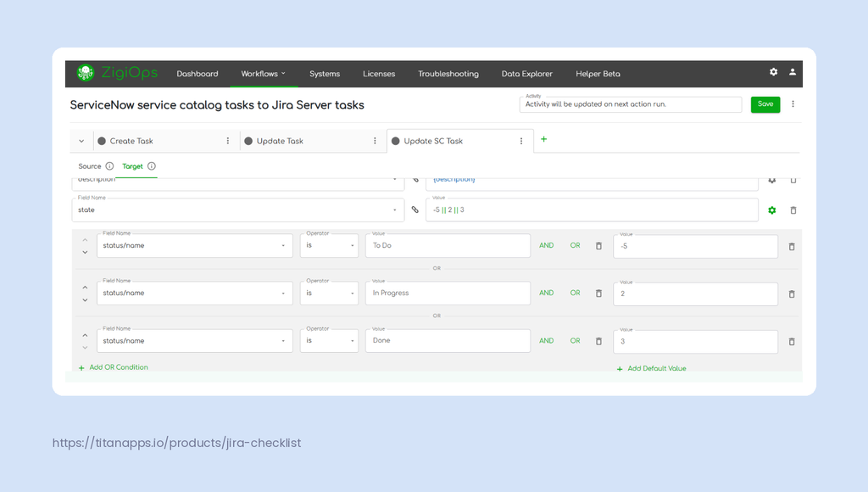Click AND in the To Do row
This screenshot has height=492, width=868.
click(547, 245)
